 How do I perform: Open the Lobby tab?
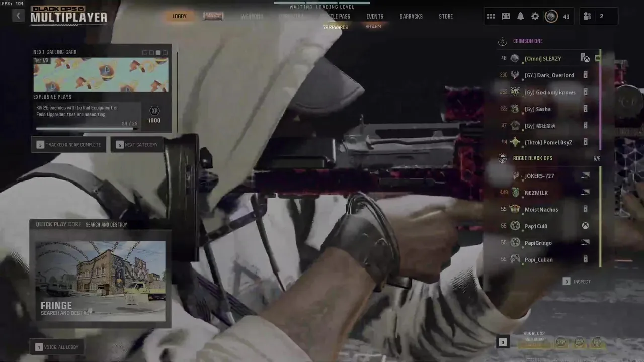(179, 16)
